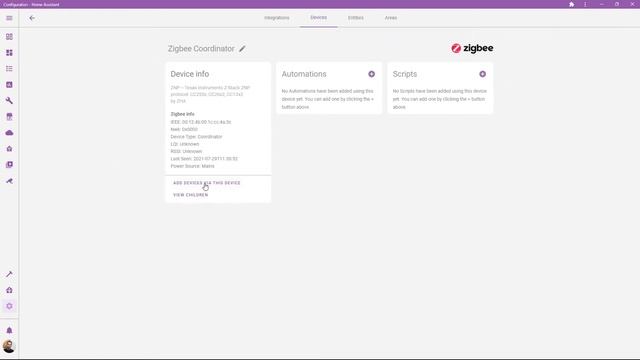Viewport: 640px width, 360px height.
Task: Open the History chart sidebar icon
Action: (9, 84)
